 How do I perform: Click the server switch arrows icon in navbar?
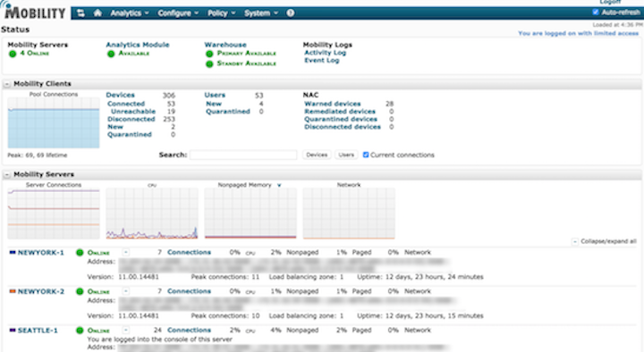click(80, 13)
